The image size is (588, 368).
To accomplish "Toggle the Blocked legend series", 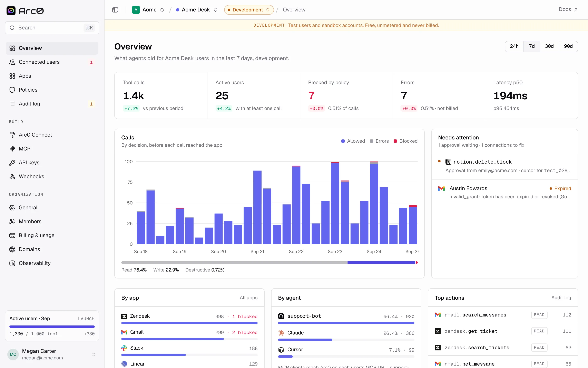I will (x=405, y=141).
